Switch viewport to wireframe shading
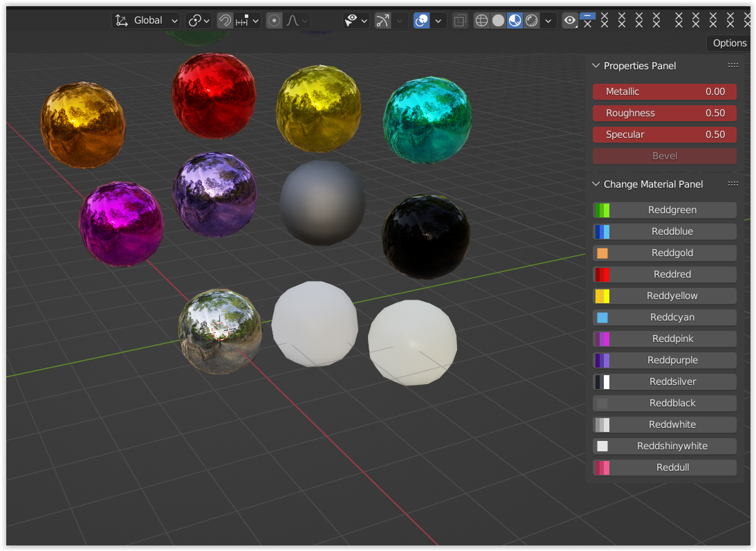Screen dimensions: 756x551 481,21
